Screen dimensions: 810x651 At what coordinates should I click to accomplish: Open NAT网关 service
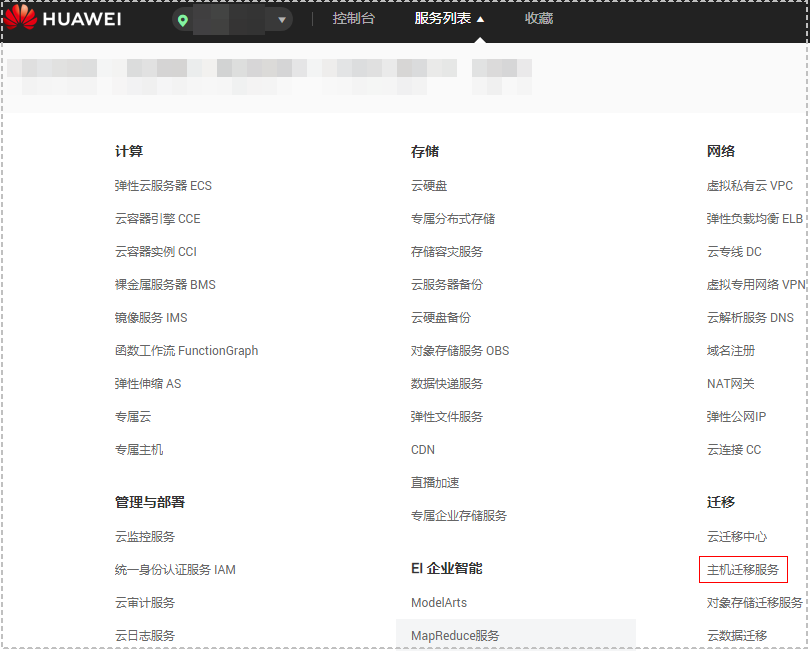pos(730,384)
